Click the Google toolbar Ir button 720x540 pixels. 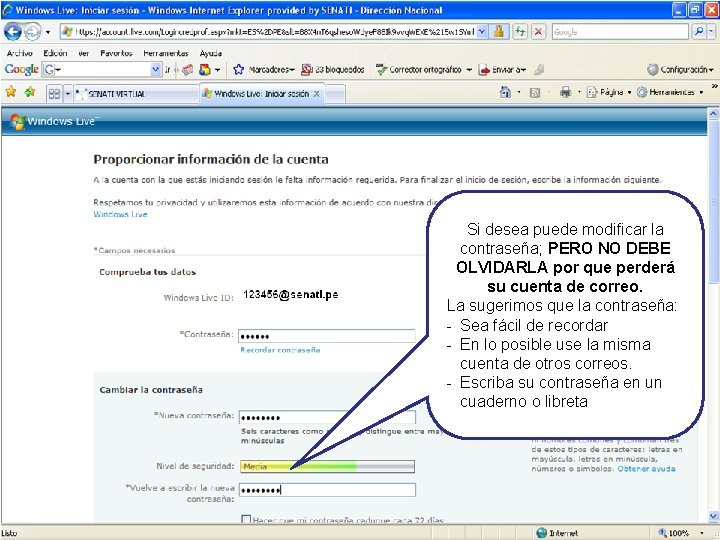click(168, 70)
